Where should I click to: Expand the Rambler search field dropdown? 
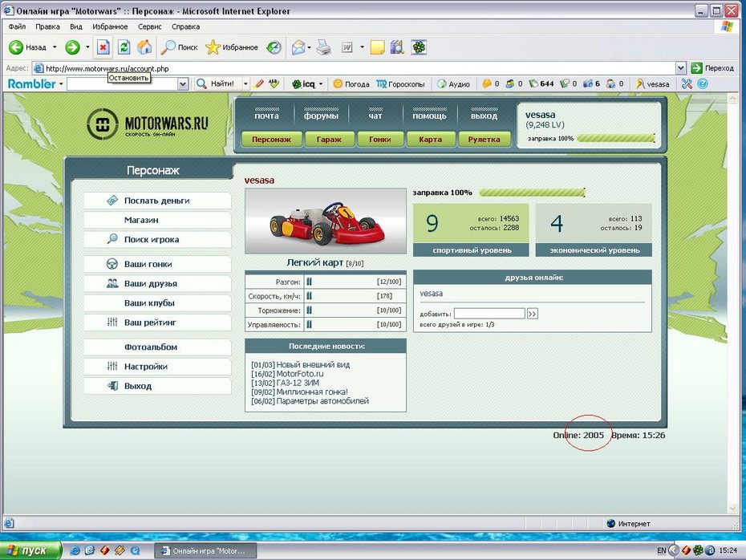183,84
